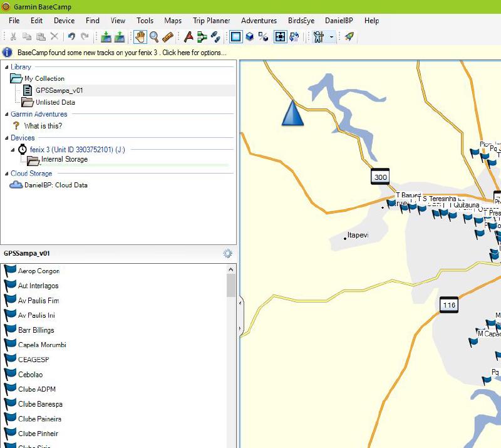Select the New Route tool
This screenshot has width=501, height=448.
[x=202, y=37]
